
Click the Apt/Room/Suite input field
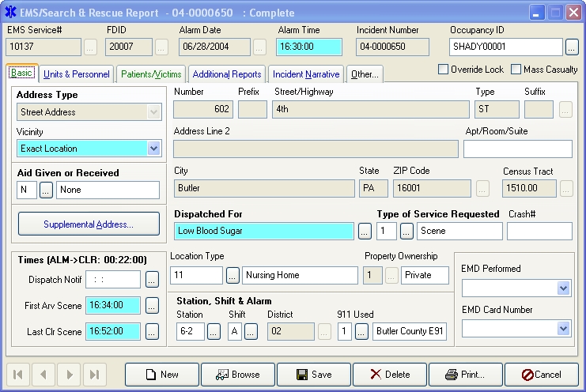click(x=517, y=149)
